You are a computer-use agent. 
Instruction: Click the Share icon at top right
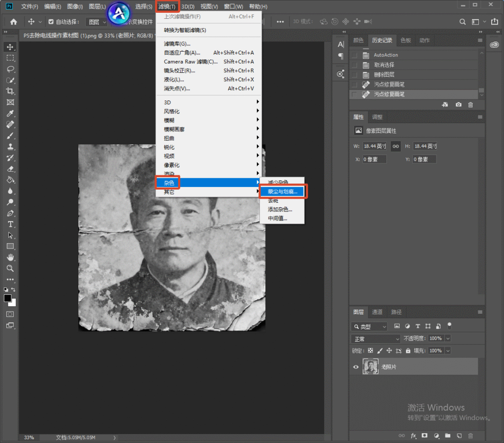495,22
